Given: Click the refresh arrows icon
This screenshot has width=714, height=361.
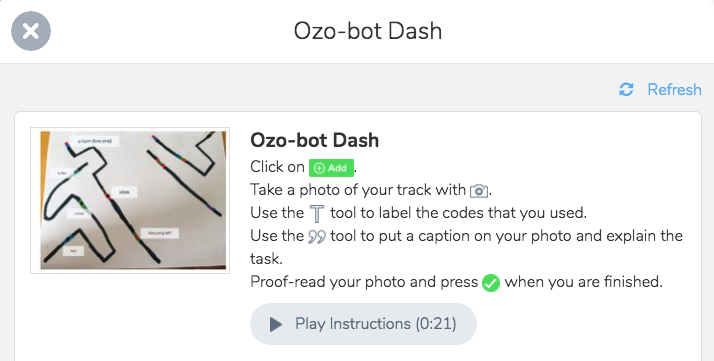Looking at the screenshot, I should pos(626,89).
